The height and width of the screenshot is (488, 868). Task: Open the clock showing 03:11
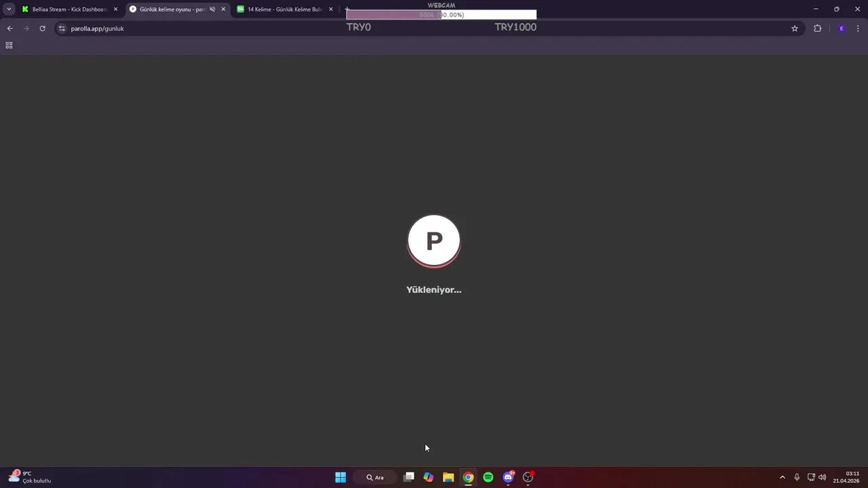point(846,477)
